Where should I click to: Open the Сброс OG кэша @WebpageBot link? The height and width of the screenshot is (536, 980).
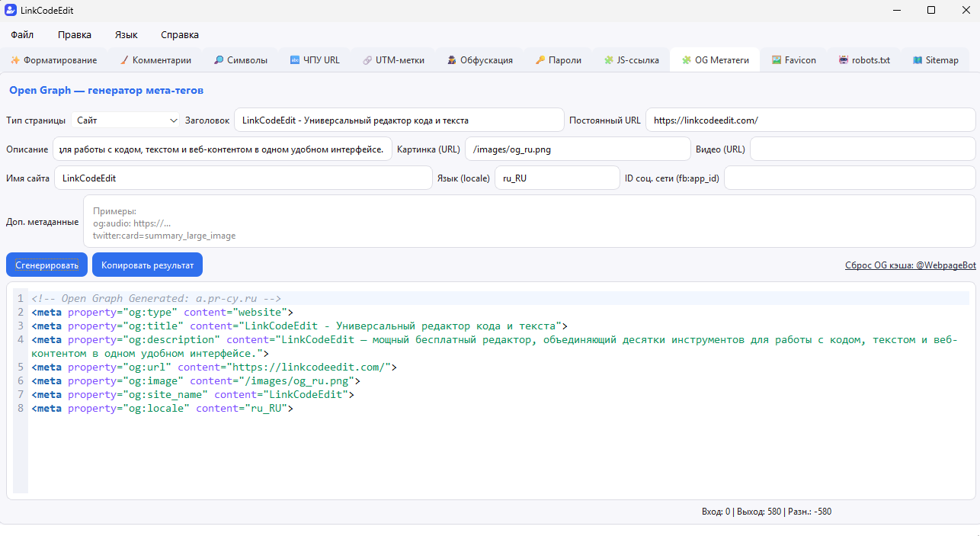coord(911,265)
